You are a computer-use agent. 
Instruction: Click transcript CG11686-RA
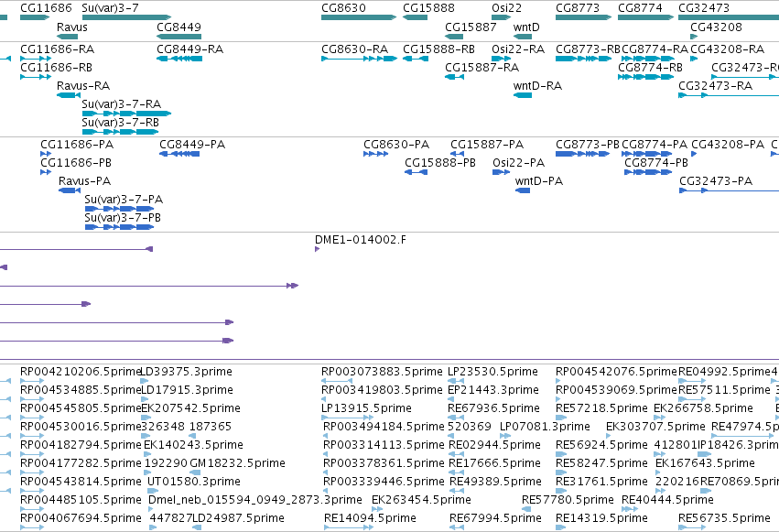(36, 59)
